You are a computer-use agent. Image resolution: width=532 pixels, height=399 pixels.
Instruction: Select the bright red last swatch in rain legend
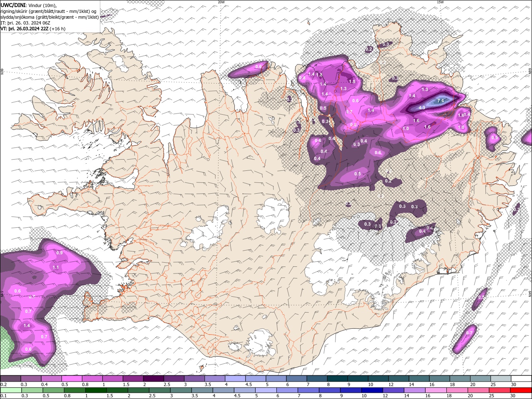click(521, 390)
